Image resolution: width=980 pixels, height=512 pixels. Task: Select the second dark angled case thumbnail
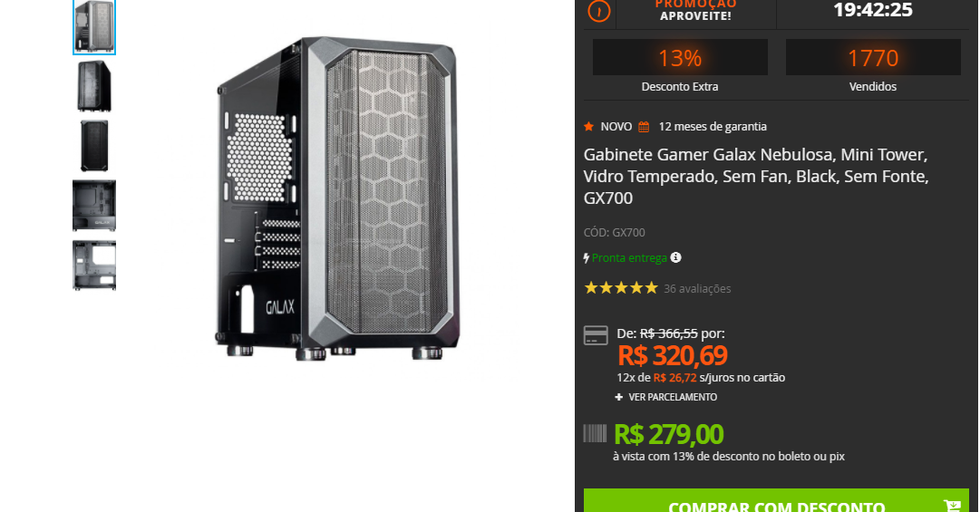(x=94, y=86)
